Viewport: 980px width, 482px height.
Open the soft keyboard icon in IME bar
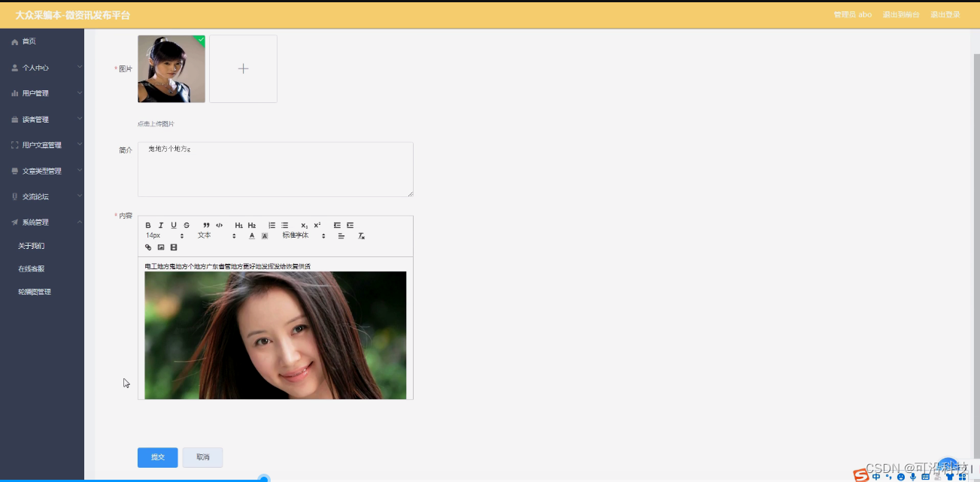pyautogui.click(x=925, y=476)
